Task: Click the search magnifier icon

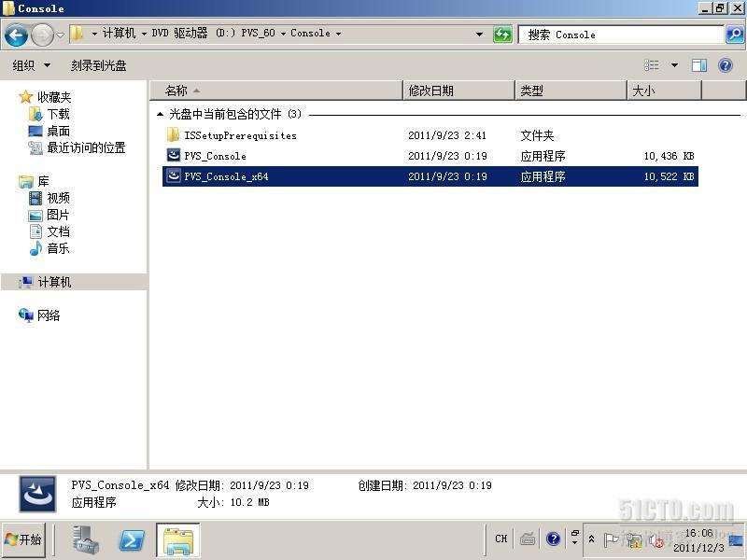Action: click(x=735, y=35)
